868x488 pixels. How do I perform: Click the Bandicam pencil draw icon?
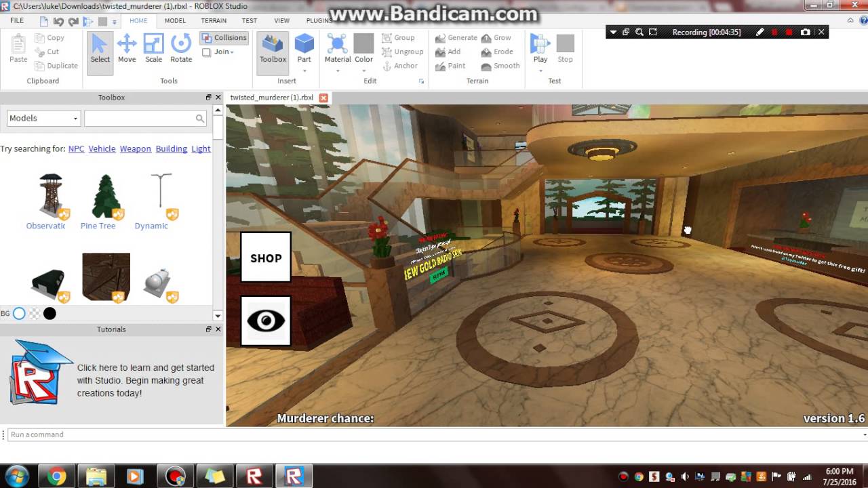[759, 32]
